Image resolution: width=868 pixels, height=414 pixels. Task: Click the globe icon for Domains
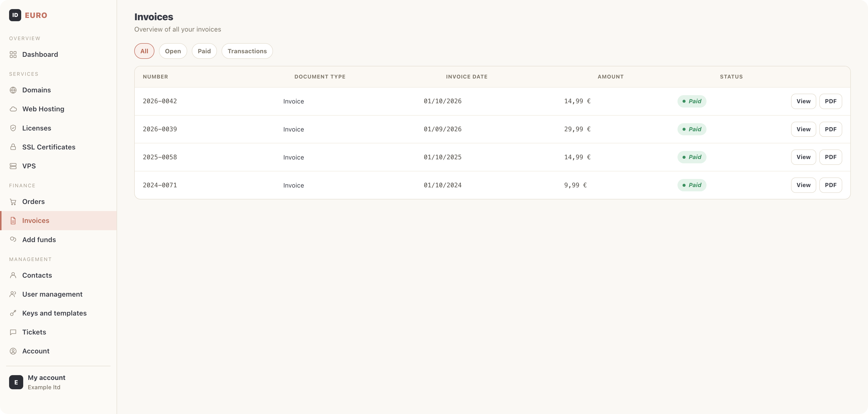13,90
